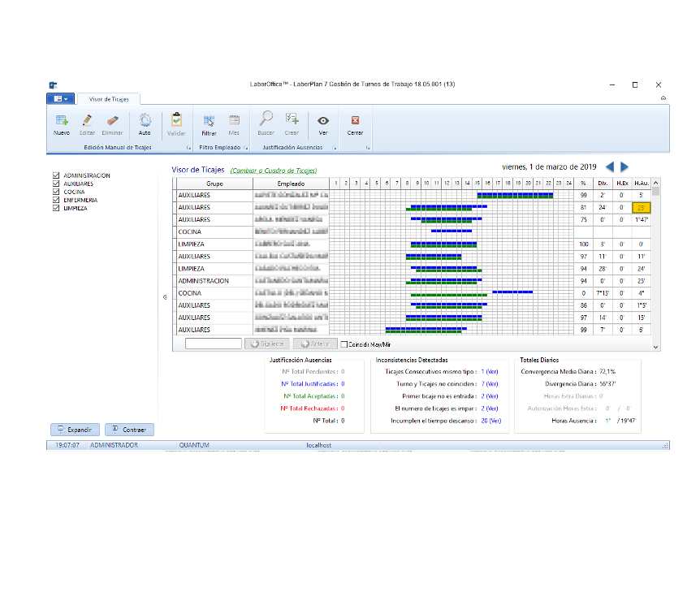Image resolution: width=700 pixels, height=614 pixels.
Task: Click the 1°47' H.Au. cell
Action: [x=642, y=220]
